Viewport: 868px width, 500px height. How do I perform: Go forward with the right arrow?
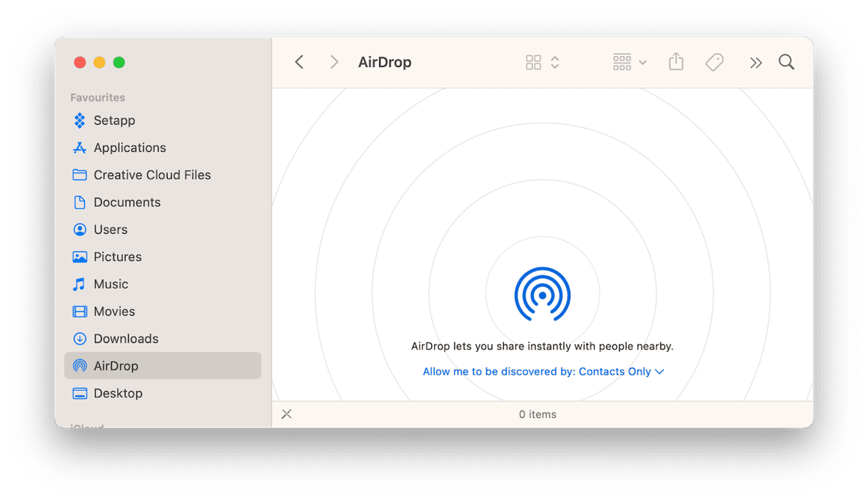click(x=333, y=62)
